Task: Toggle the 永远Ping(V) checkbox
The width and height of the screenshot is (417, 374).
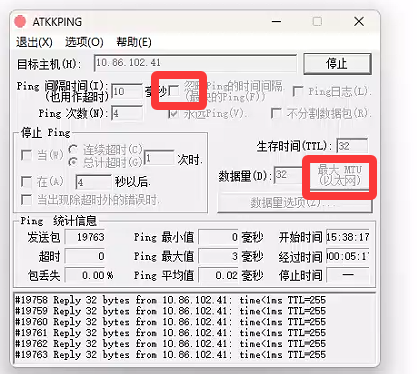Action: (x=173, y=113)
